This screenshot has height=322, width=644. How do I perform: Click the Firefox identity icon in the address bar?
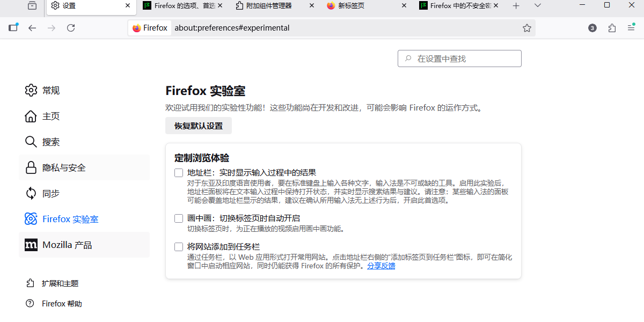[150, 28]
